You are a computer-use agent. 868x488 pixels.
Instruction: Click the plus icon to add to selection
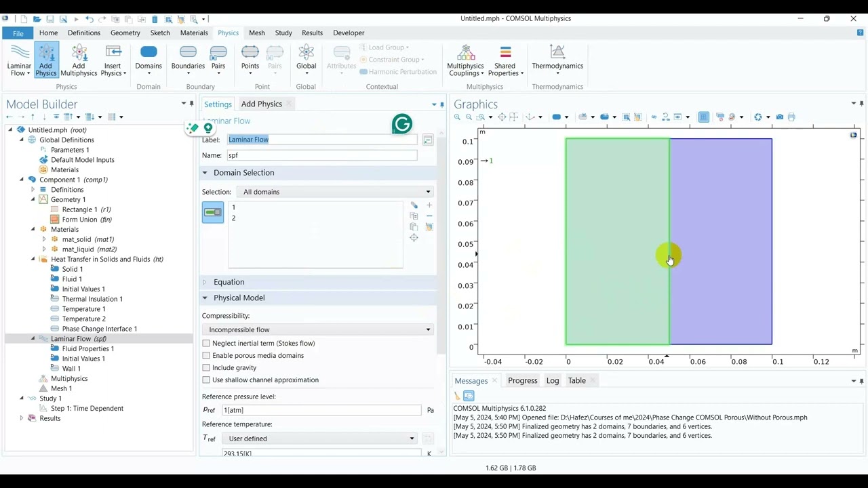(429, 205)
